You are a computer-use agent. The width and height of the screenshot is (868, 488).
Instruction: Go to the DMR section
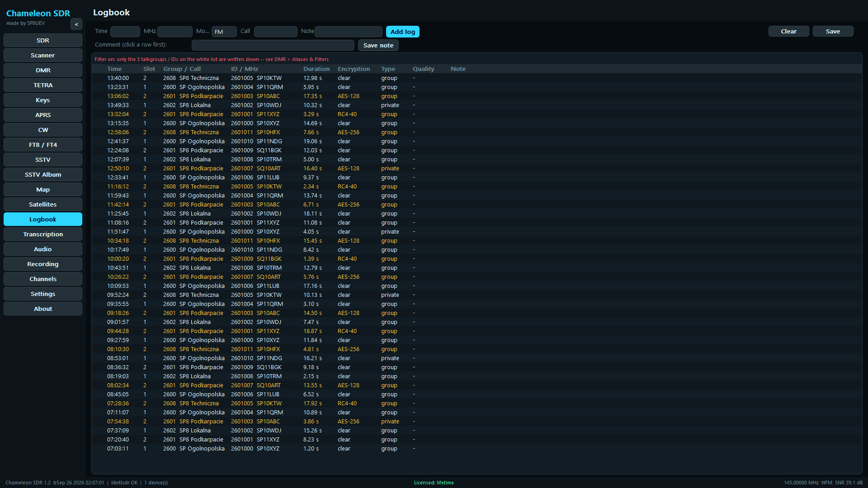tap(43, 70)
